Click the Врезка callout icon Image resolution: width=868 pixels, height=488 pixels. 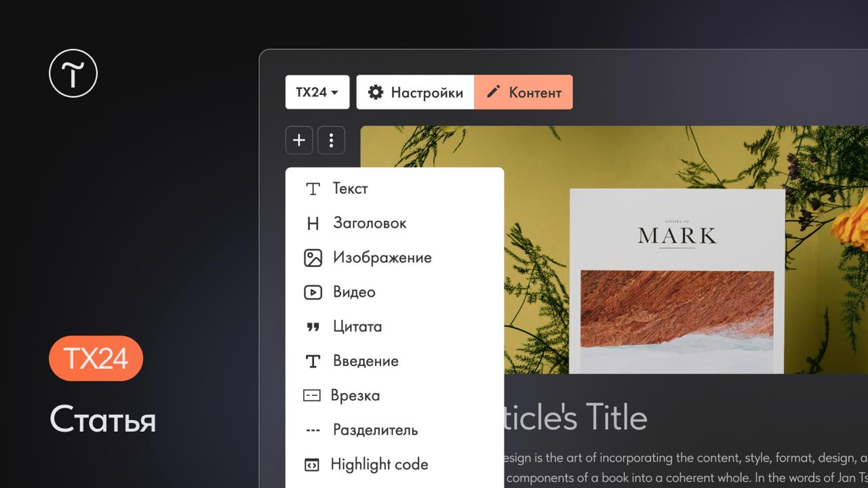(x=312, y=395)
